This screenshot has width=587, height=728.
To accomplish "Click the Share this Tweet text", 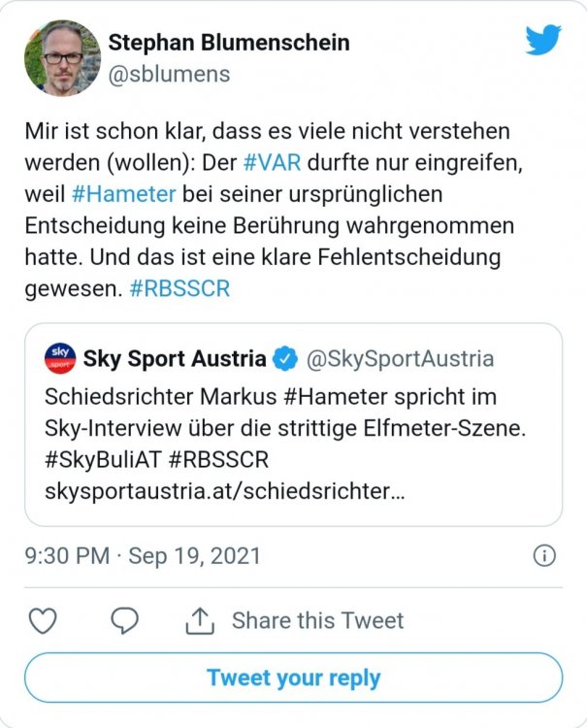I will point(318,621).
